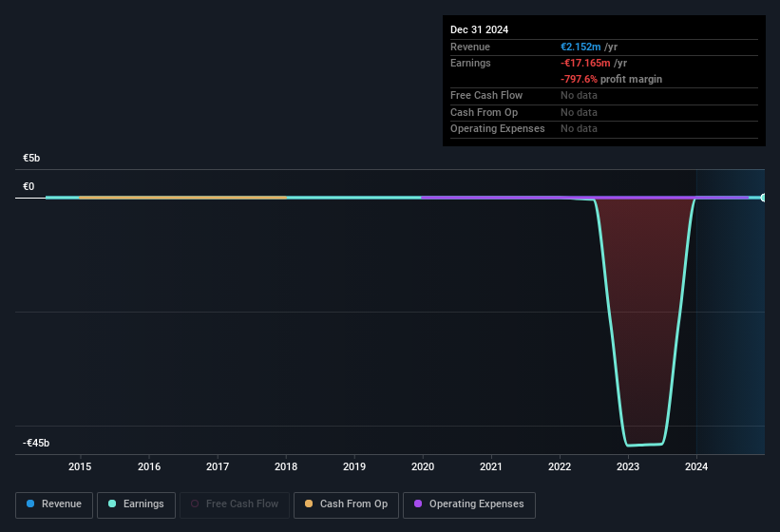Toggle the Cash From Op series
780x532 pixels.
(x=346, y=504)
